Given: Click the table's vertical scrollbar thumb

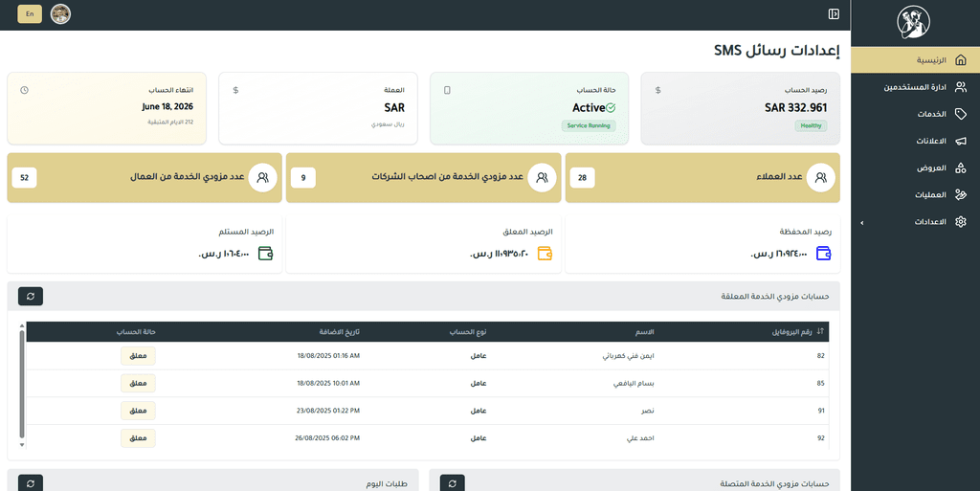Looking at the screenshot, I should click(x=22, y=384).
